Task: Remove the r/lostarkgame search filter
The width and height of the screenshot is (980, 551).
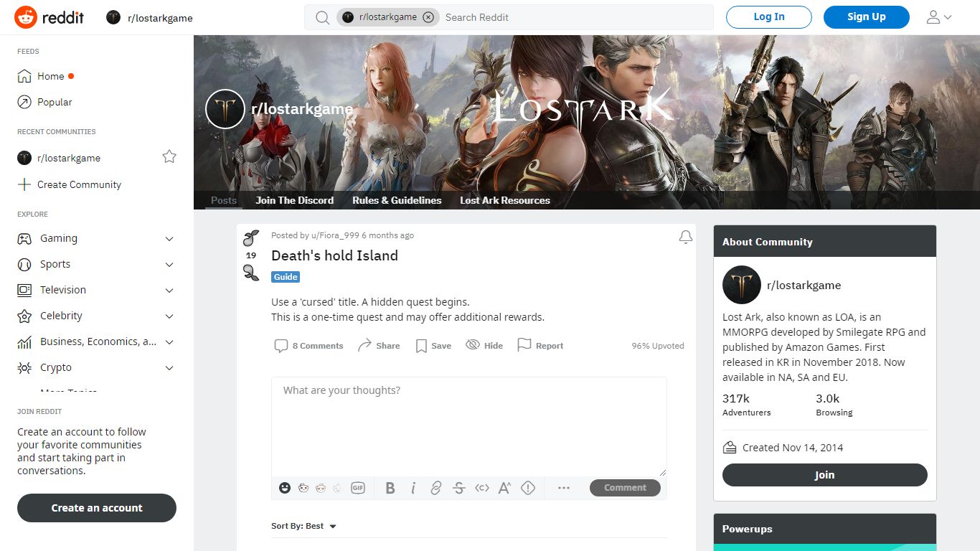Action: (428, 17)
